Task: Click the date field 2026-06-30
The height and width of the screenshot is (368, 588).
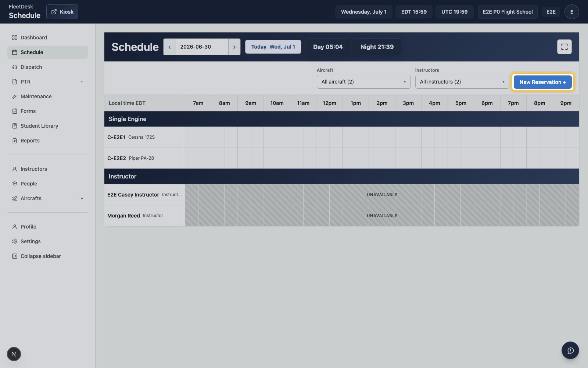Action: [x=202, y=47]
